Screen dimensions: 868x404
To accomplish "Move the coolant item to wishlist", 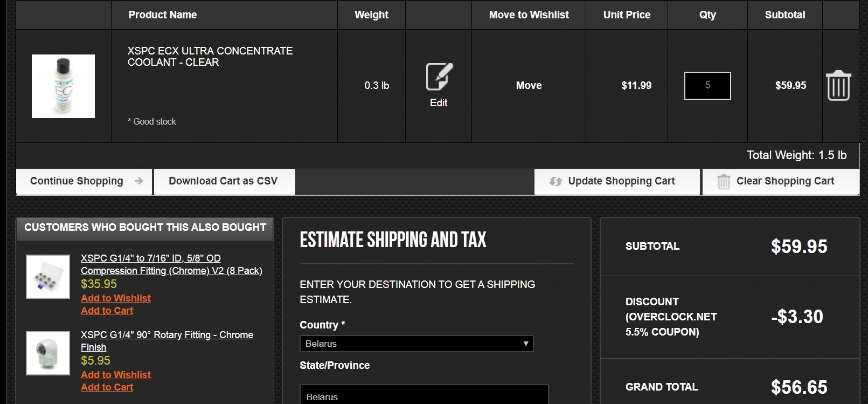I will (x=529, y=86).
